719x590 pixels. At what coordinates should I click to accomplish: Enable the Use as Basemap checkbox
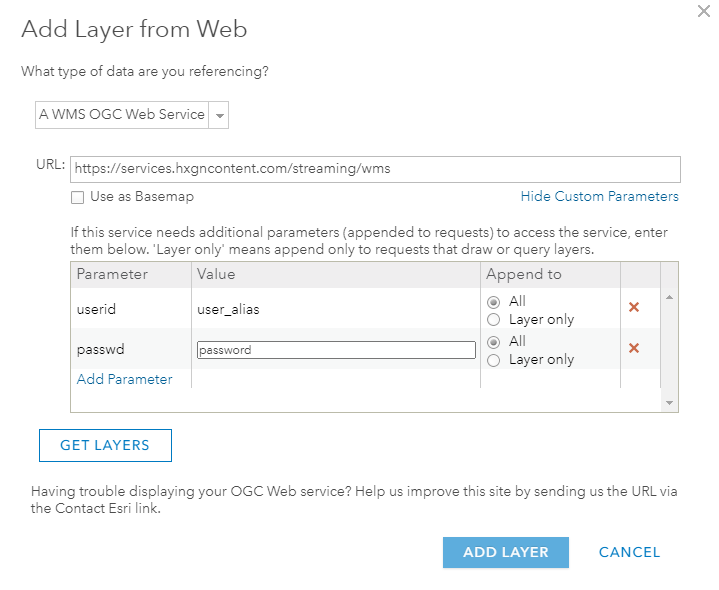tap(78, 197)
